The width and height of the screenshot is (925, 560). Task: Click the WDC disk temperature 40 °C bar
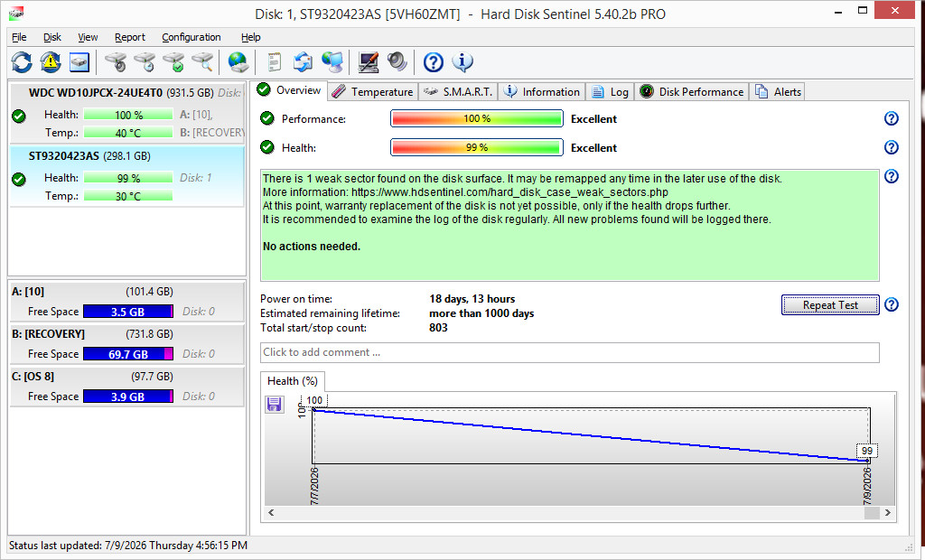pos(128,133)
